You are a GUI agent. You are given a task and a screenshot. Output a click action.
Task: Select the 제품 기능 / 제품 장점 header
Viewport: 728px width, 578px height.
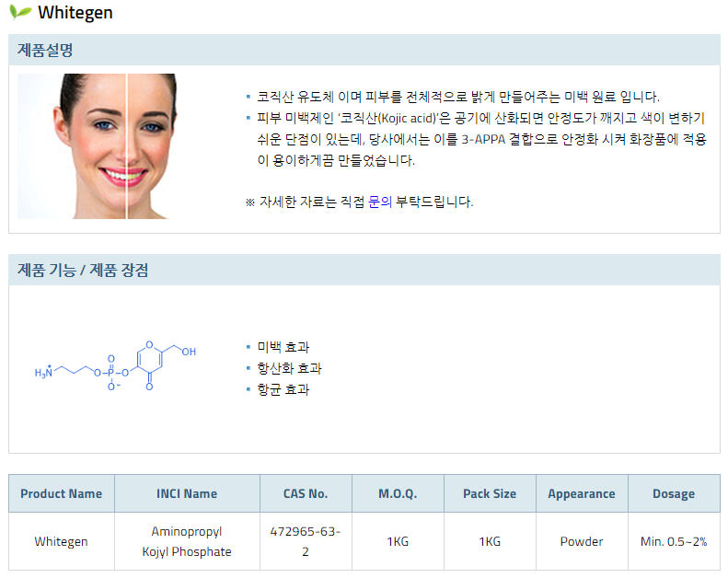tap(364, 270)
